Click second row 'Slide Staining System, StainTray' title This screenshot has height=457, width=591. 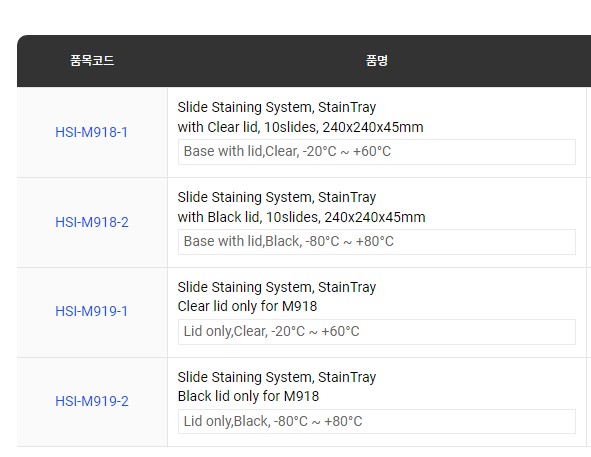point(277,198)
